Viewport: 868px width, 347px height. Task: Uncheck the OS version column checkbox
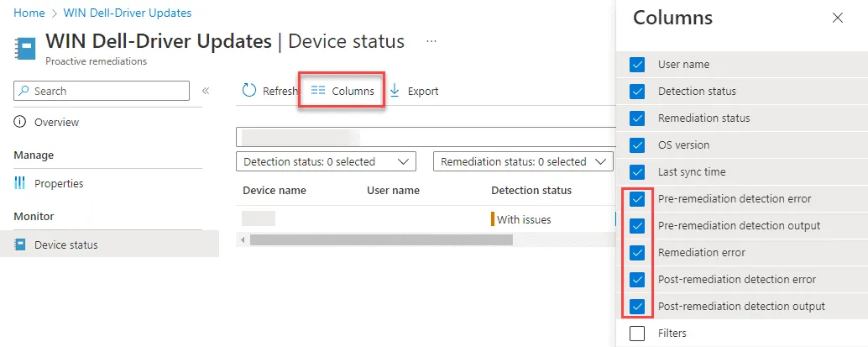(637, 145)
